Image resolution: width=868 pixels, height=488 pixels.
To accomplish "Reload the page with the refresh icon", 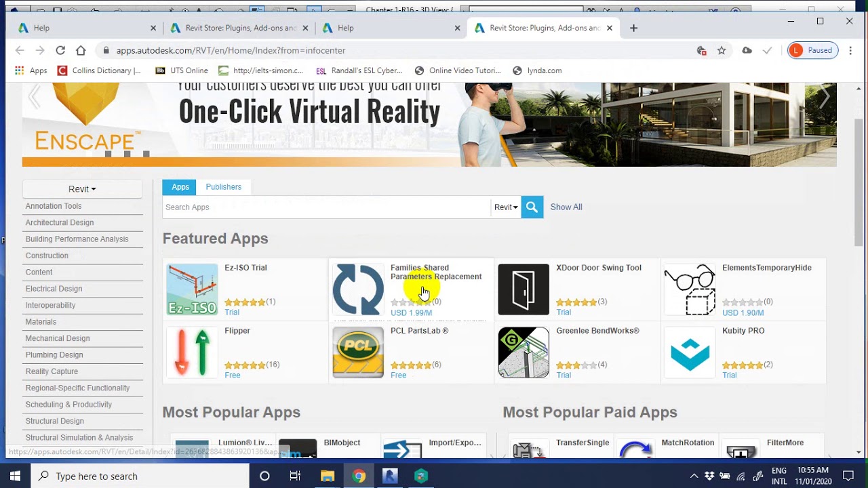I will point(60,50).
